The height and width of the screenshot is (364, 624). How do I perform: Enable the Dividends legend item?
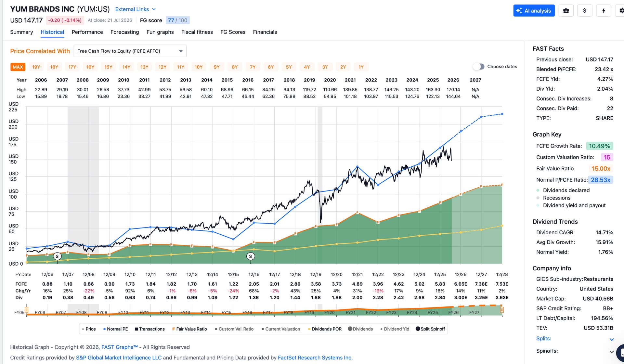[x=360, y=329]
